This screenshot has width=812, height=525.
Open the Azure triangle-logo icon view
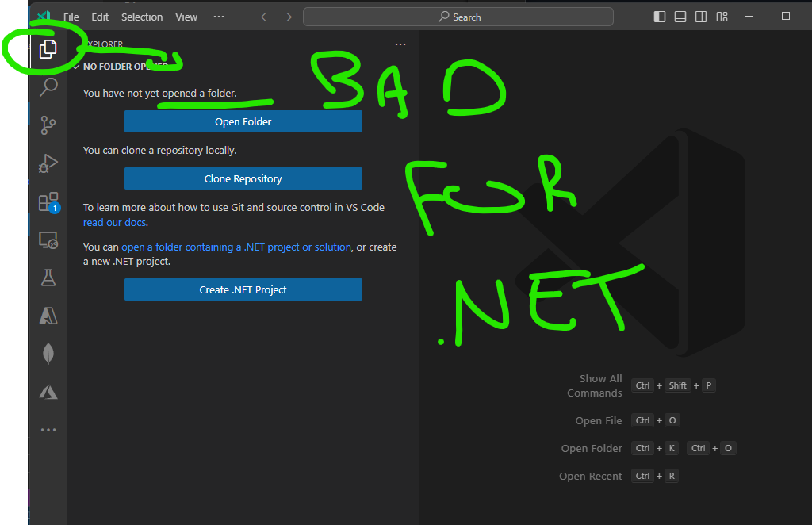tap(48, 392)
